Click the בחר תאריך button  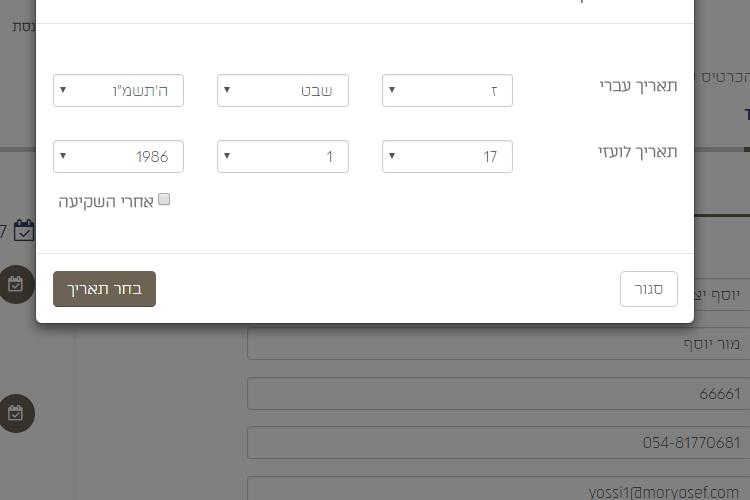[x=104, y=289]
